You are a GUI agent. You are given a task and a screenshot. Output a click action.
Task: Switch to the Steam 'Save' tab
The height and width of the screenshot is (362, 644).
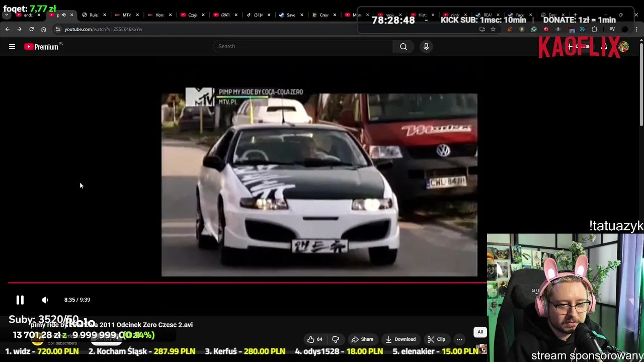click(290, 15)
